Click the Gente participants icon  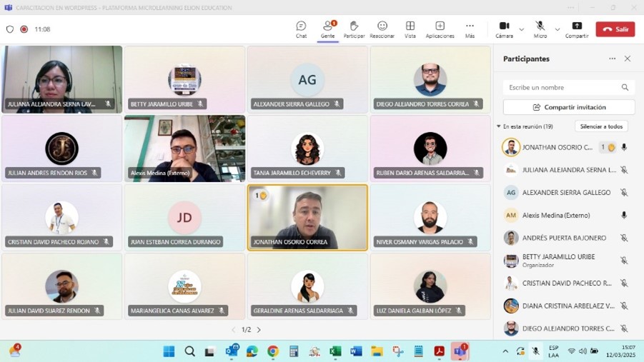[x=327, y=29]
